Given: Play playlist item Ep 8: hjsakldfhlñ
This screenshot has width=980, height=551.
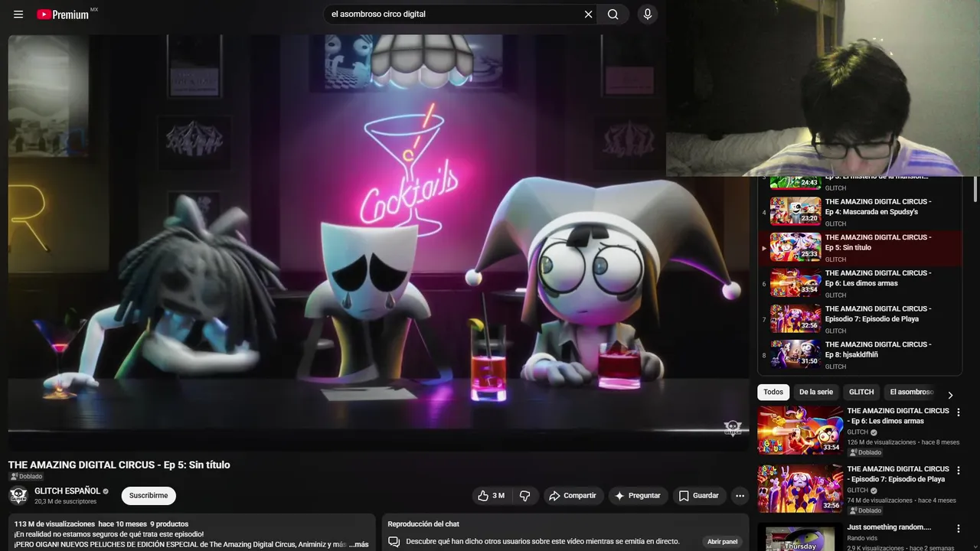Looking at the screenshot, I should click(861, 354).
